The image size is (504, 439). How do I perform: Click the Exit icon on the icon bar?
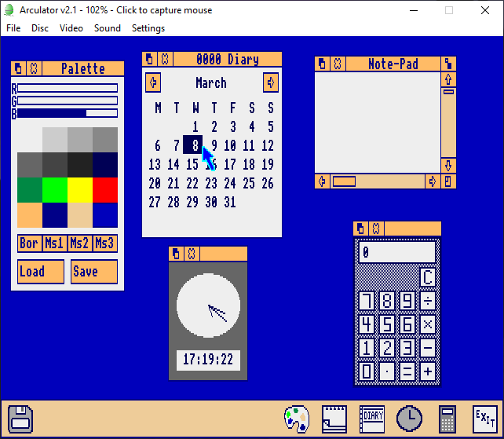pos(484,419)
